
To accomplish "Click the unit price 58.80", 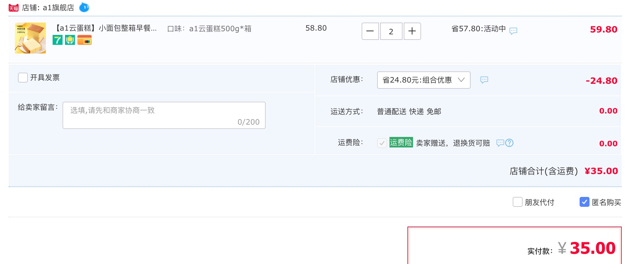I will pos(316,28).
